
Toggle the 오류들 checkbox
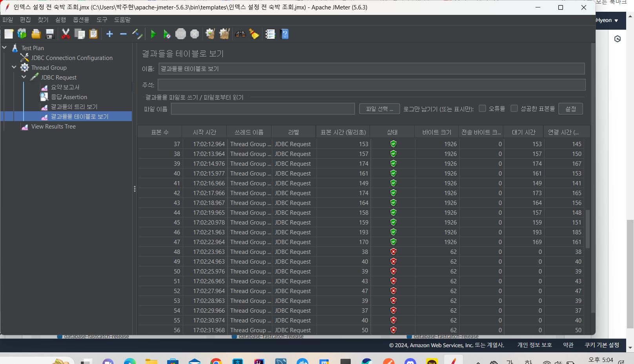pos(483,109)
